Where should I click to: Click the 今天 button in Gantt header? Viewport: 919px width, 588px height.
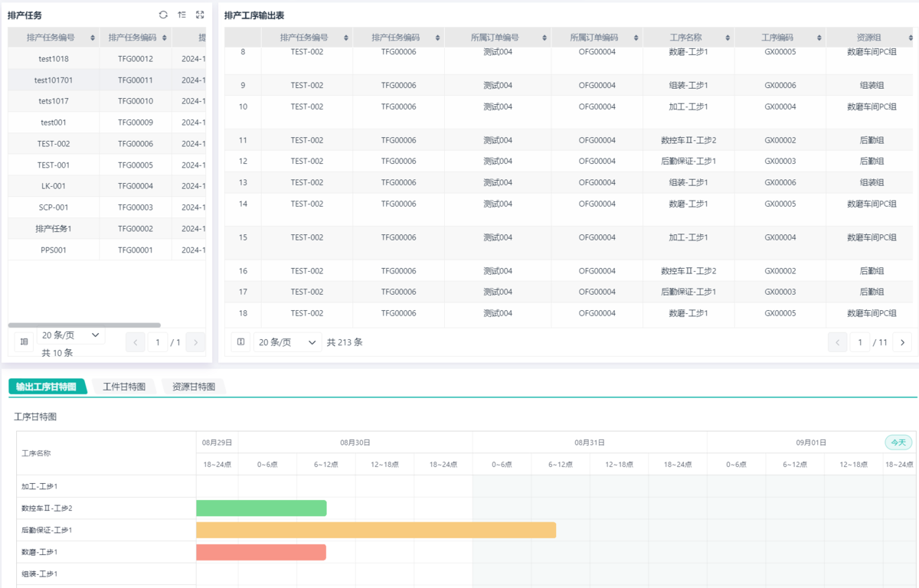pos(898,443)
